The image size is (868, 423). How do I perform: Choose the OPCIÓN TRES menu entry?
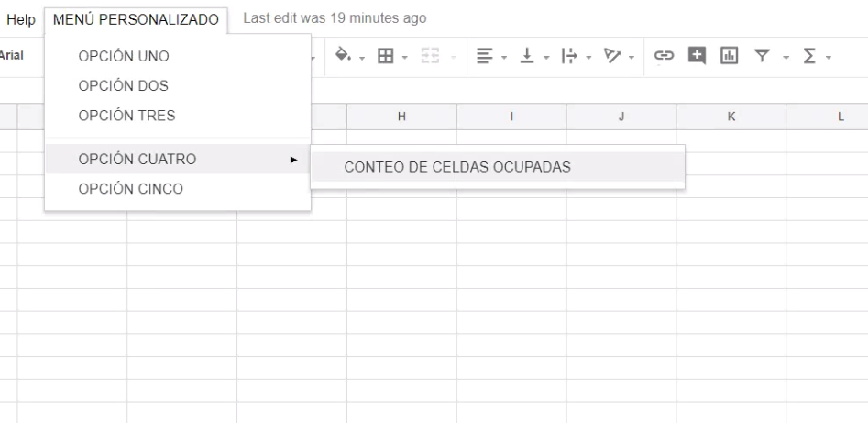126,116
